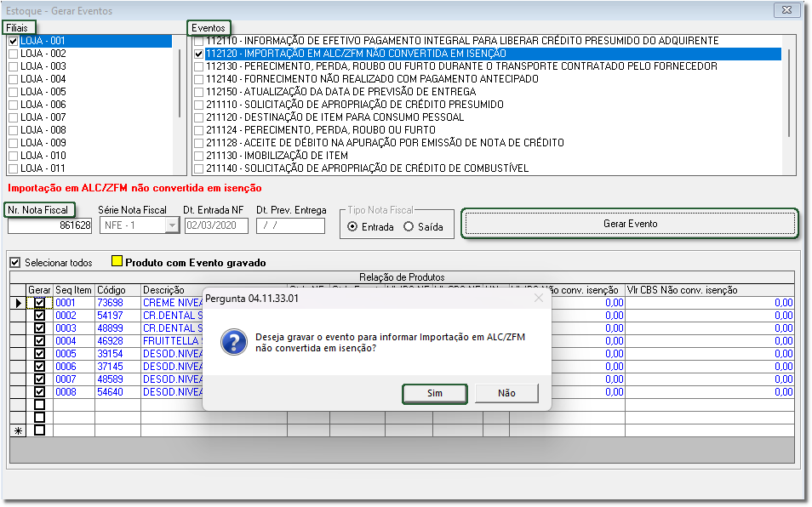
Task: Click the Nr. Nota Fiscal input field
Action: pos(49,225)
